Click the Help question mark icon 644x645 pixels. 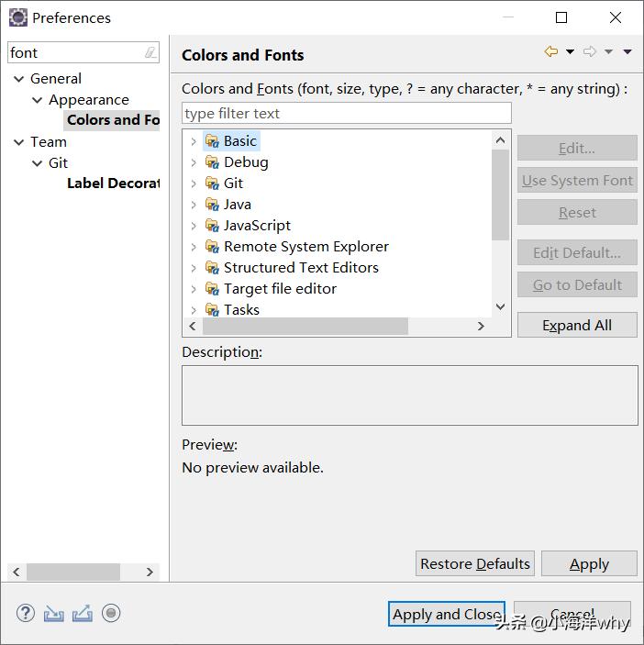pos(26,613)
